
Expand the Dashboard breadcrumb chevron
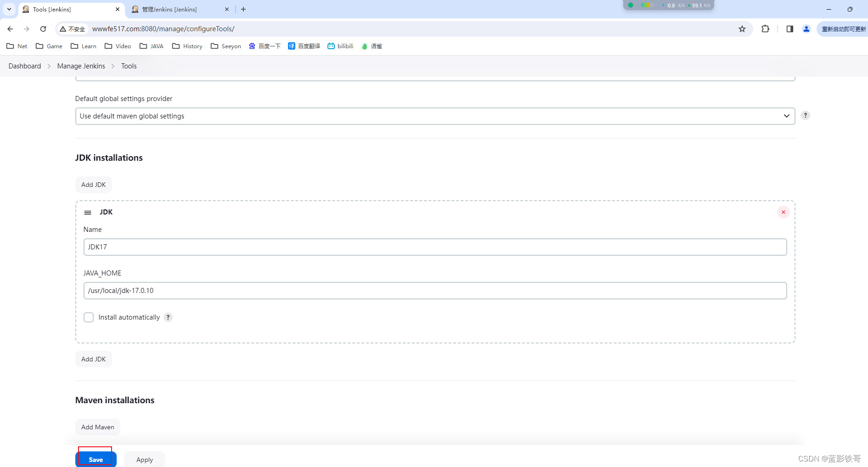point(49,66)
